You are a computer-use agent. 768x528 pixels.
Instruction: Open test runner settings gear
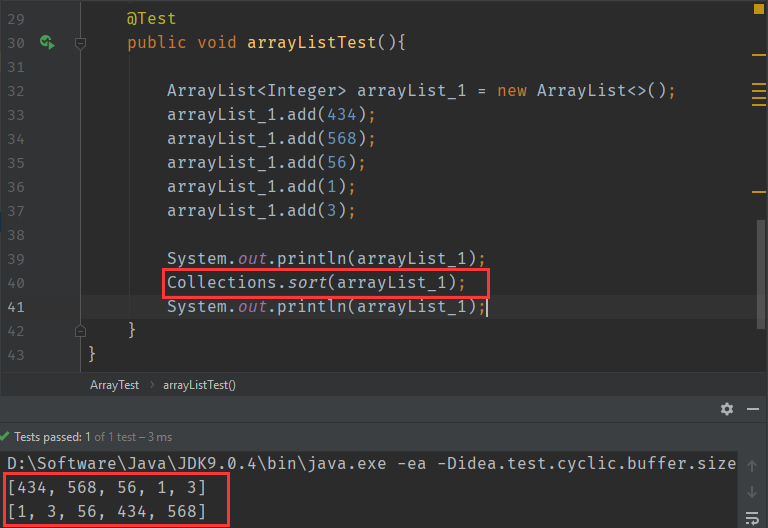pos(727,409)
